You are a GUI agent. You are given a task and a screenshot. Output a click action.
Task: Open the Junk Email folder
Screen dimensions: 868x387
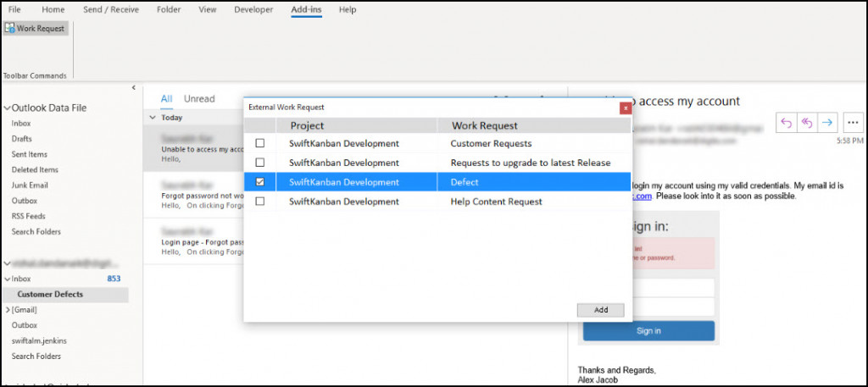(30, 185)
